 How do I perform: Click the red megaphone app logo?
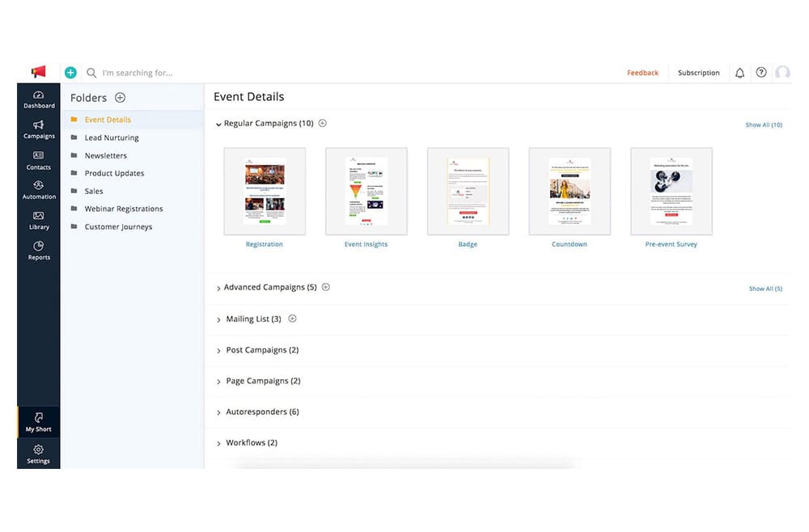[x=39, y=72]
